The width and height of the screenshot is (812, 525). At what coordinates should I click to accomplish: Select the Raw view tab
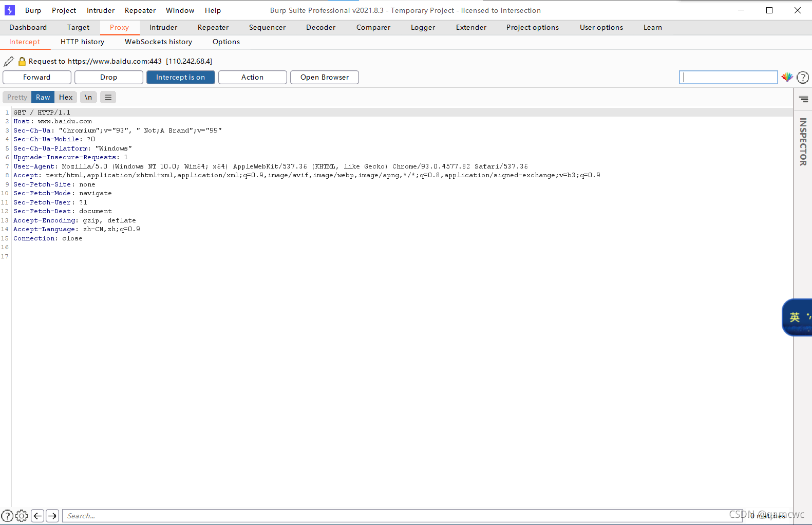(43, 97)
